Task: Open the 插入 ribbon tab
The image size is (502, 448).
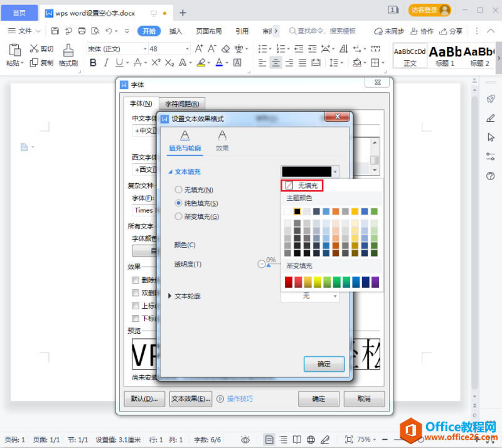Action: [176, 31]
